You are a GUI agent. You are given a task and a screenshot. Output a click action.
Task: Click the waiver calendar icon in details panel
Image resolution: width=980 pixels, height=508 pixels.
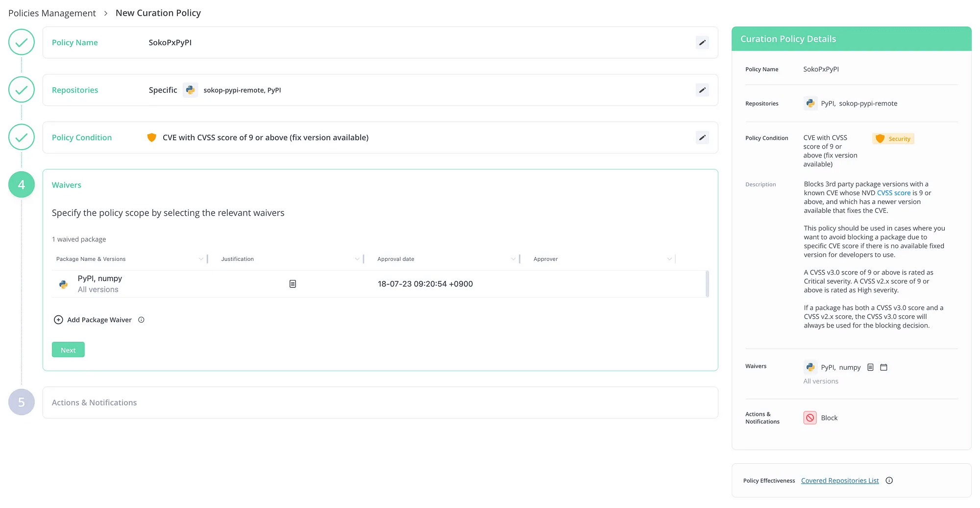click(883, 367)
